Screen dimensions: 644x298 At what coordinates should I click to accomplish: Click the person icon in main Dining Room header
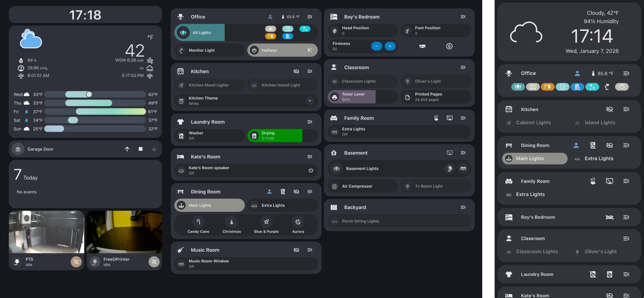[x=269, y=192]
